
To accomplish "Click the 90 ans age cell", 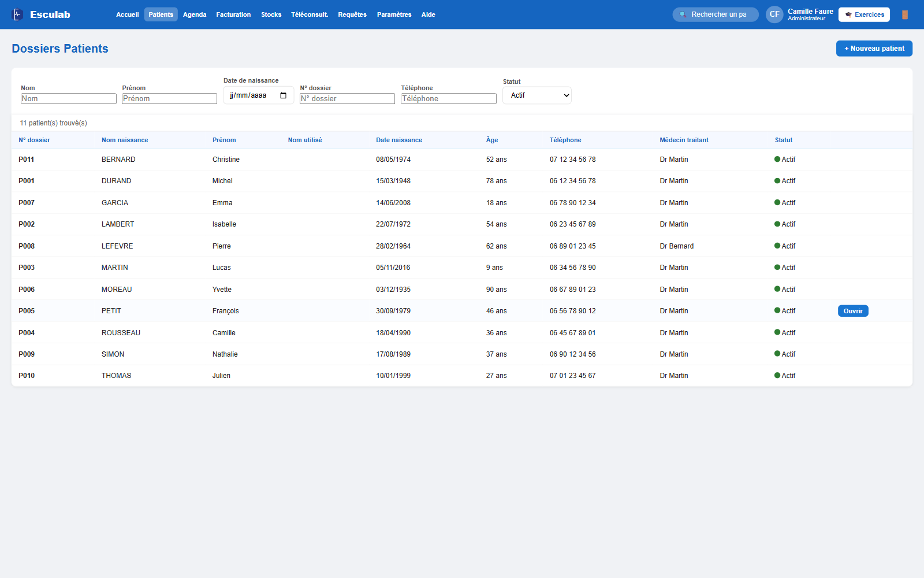I will pyautogui.click(x=497, y=290).
